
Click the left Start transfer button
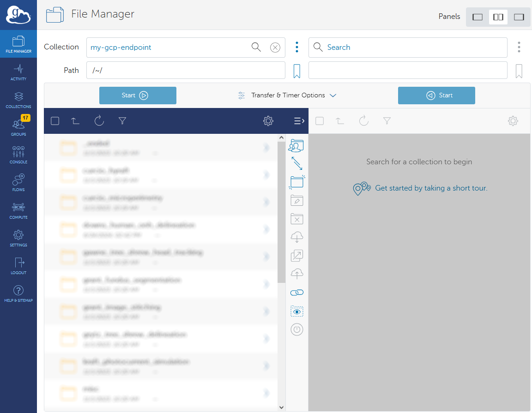click(x=138, y=96)
